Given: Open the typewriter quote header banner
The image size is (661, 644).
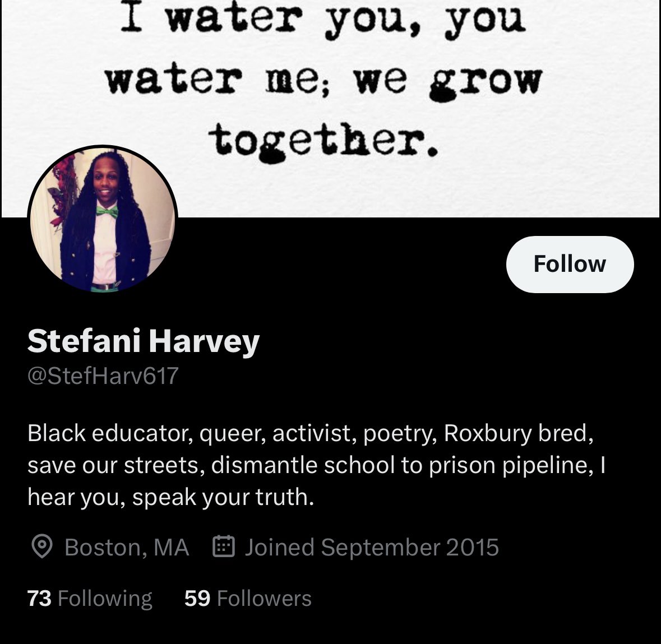Looking at the screenshot, I should (x=331, y=109).
